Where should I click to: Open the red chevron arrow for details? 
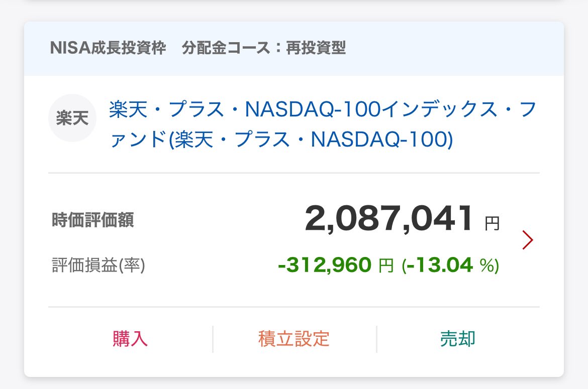click(x=527, y=240)
